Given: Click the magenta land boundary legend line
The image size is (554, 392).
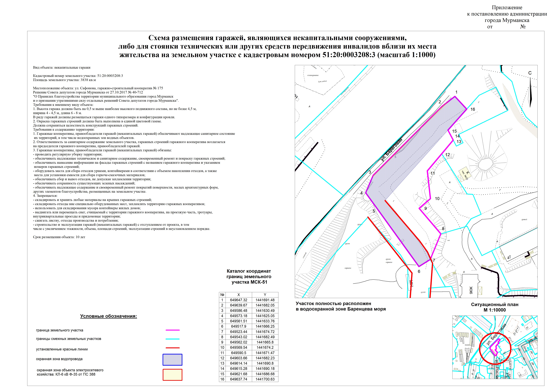Looking at the screenshot, I should tap(173, 330).
